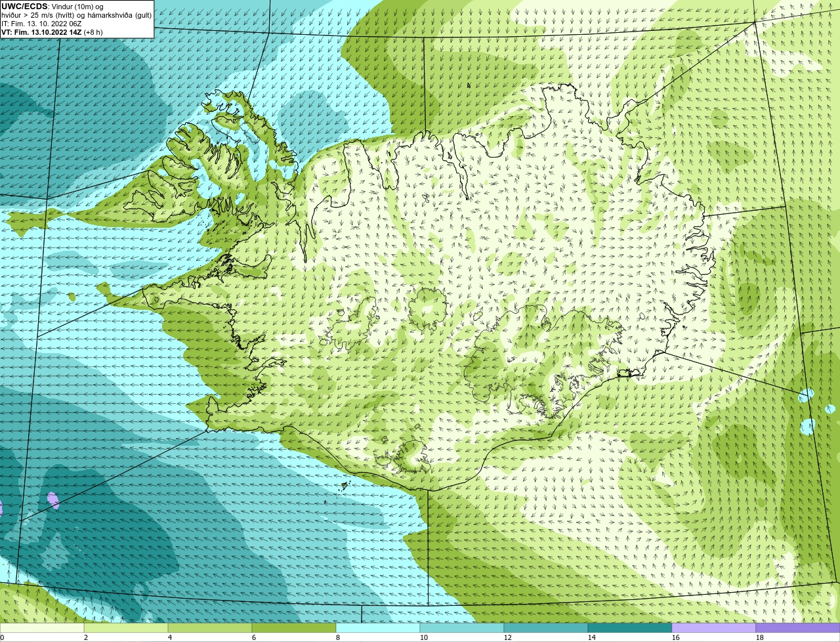
Task: Click the "8" label on the color scale
Action: [338, 637]
